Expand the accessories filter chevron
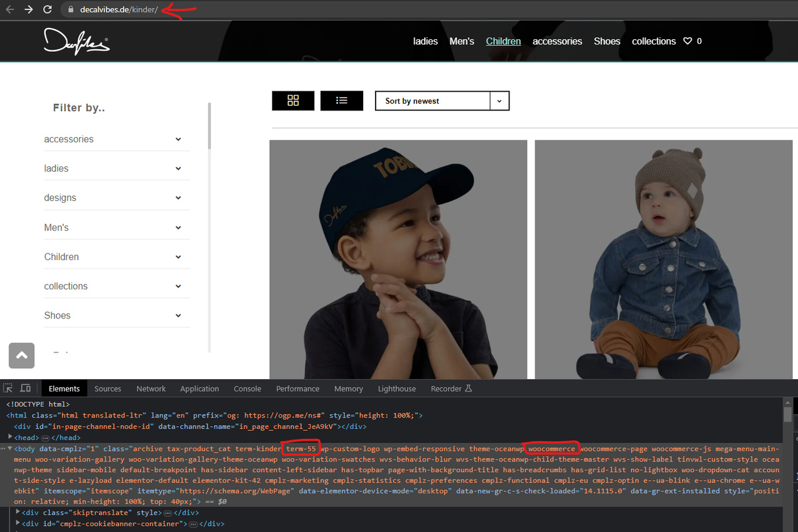798x532 pixels. tap(178, 139)
